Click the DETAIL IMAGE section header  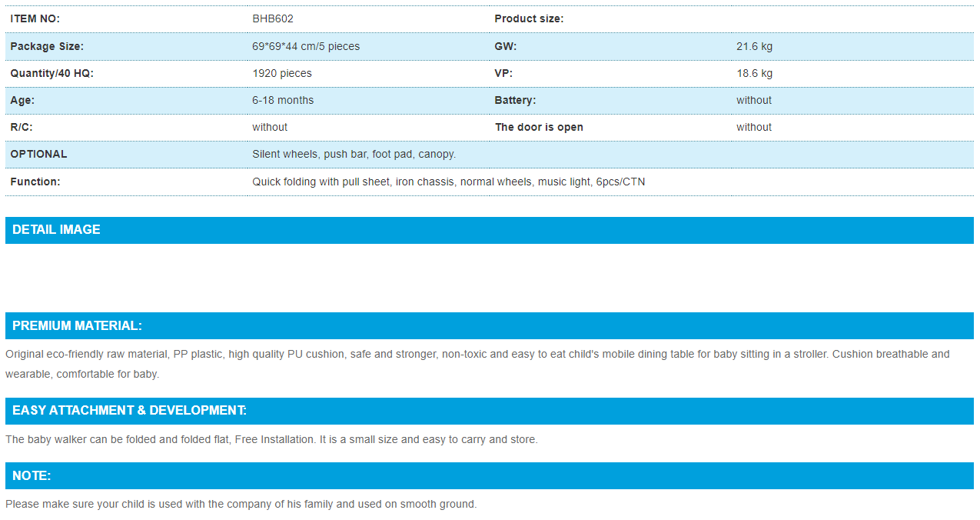coord(56,229)
